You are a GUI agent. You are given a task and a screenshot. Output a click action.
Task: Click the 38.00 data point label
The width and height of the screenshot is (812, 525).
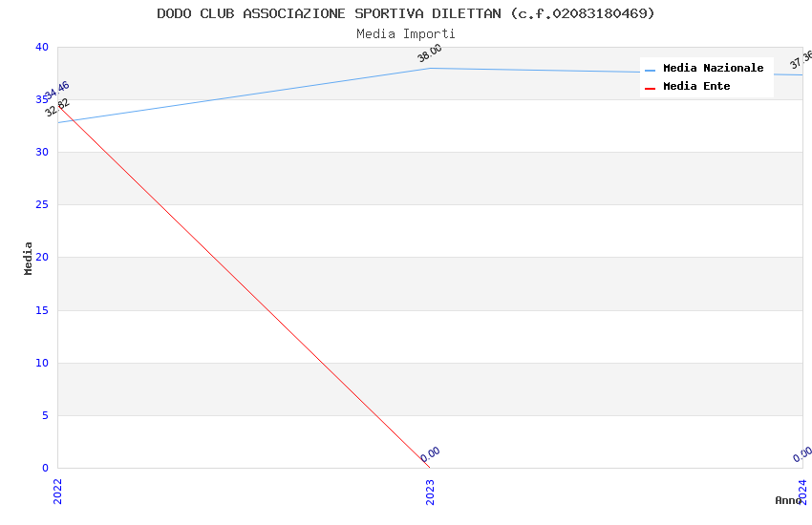pos(430,52)
